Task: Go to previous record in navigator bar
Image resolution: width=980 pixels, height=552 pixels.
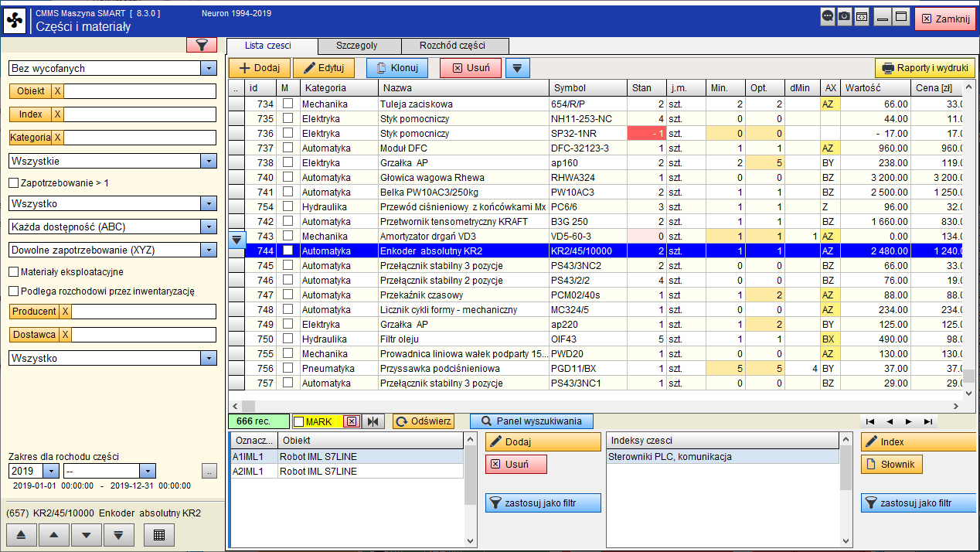Action: coord(890,421)
